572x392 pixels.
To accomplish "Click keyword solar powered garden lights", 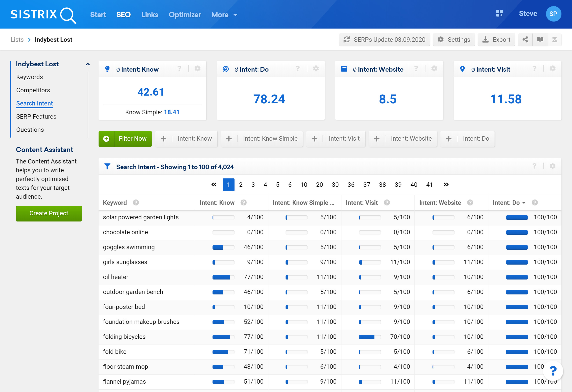I will (141, 217).
